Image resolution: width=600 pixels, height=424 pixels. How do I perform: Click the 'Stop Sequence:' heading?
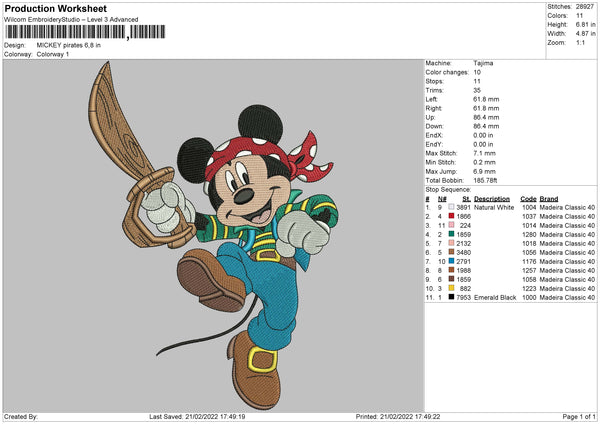(x=448, y=189)
